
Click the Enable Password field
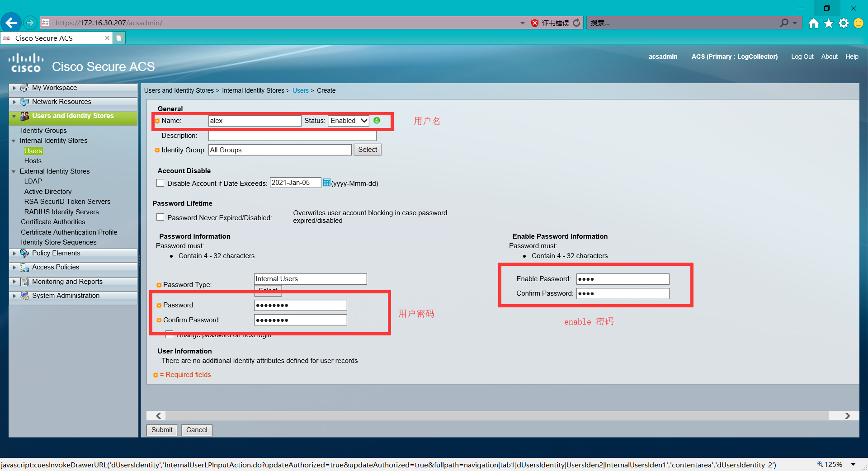pos(623,279)
